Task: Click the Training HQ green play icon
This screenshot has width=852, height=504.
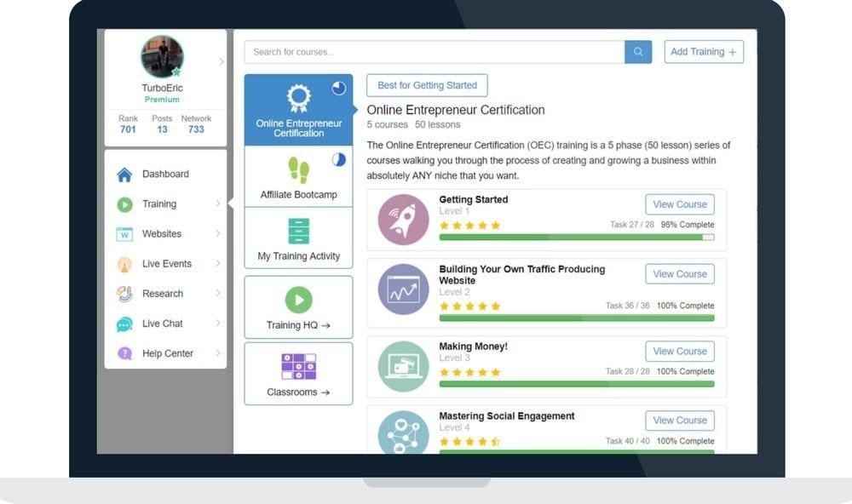Action: click(x=298, y=300)
